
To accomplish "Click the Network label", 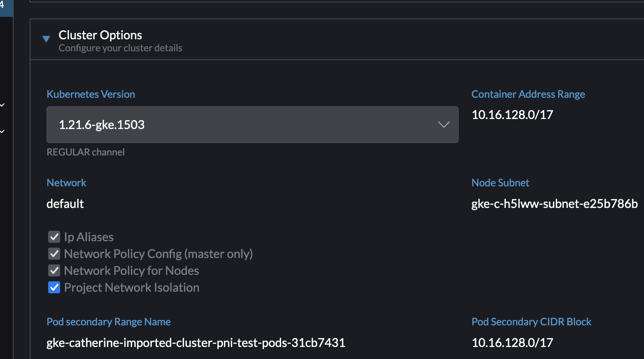I will coord(67,182).
